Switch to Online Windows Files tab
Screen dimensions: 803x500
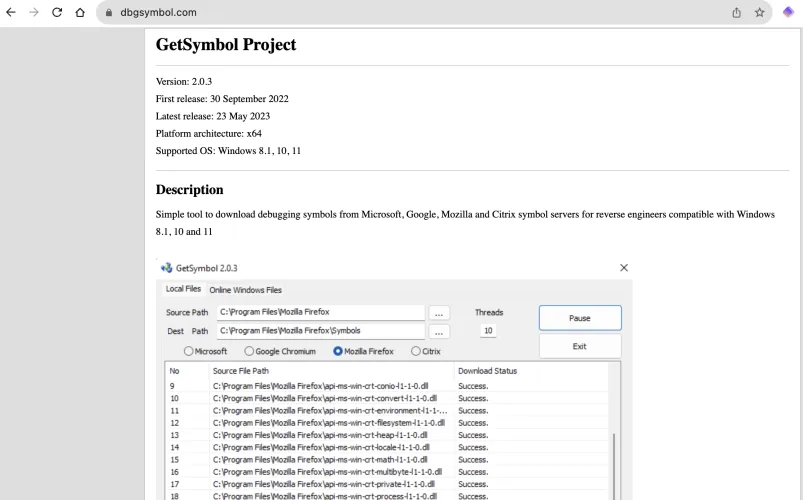click(x=245, y=289)
